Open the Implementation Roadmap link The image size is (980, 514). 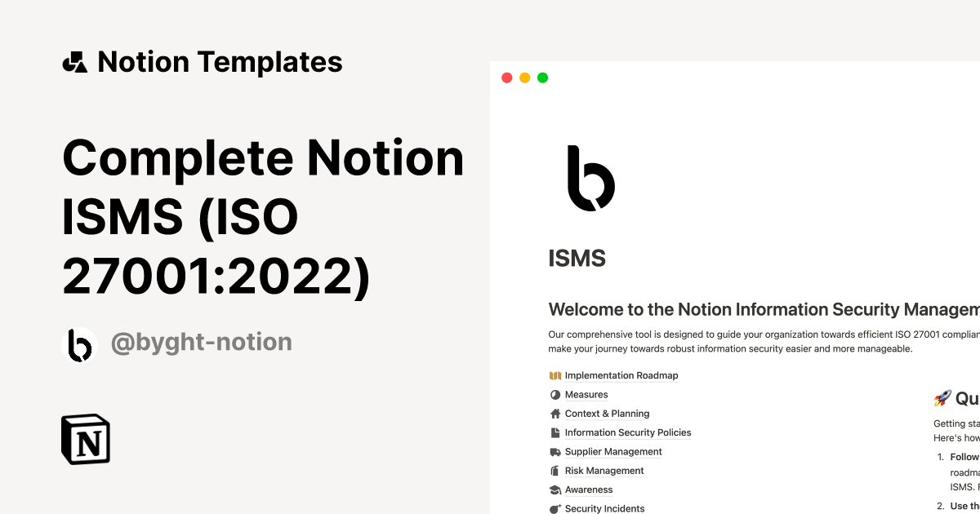621,375
